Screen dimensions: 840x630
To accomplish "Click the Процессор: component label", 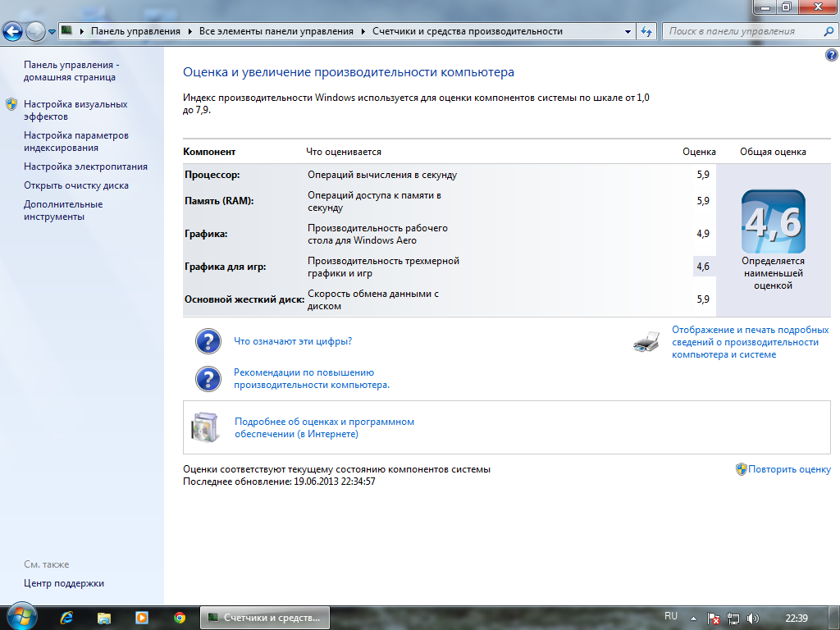I will (x=212, y=175).
